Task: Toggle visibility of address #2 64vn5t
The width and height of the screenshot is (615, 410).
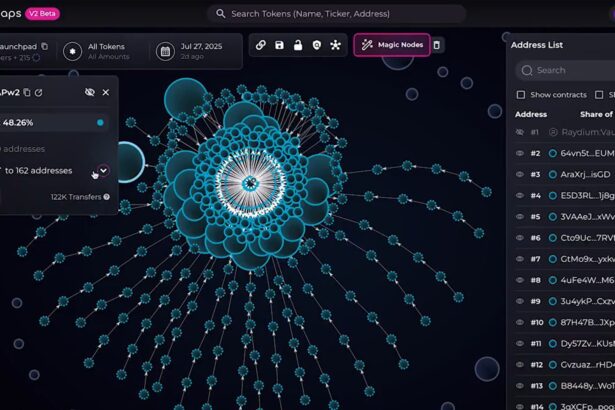Action: (x=519, y=153)
